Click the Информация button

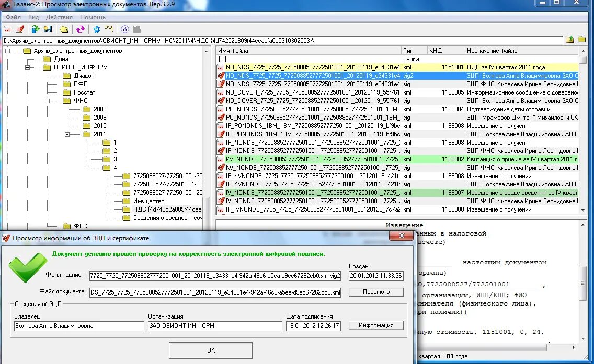click(376, 325)
